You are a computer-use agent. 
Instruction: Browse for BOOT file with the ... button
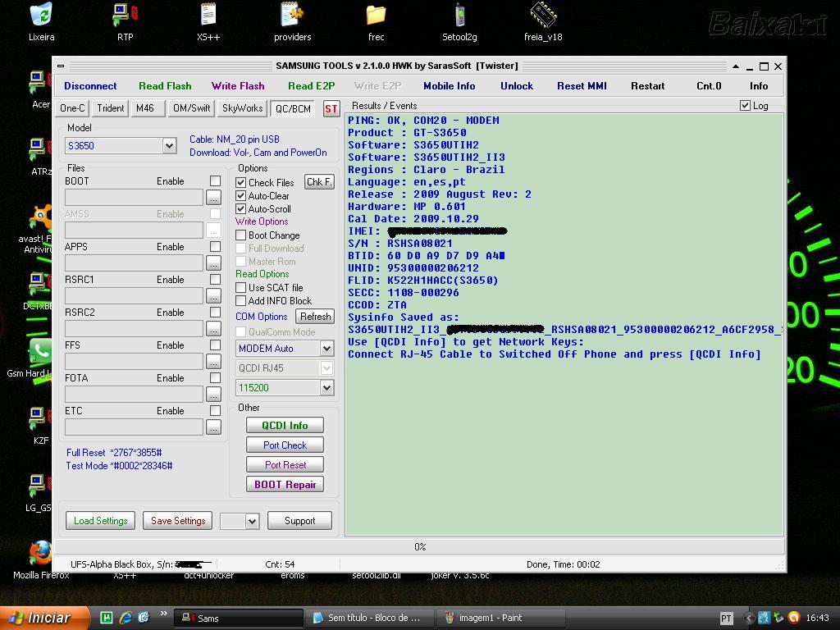tap(213, 198)
